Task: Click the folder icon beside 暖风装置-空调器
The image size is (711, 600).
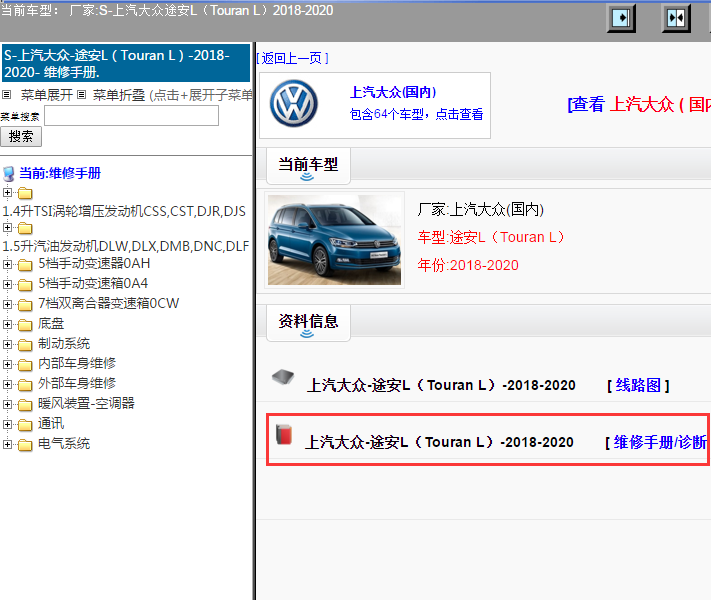Action: [25, 405]
